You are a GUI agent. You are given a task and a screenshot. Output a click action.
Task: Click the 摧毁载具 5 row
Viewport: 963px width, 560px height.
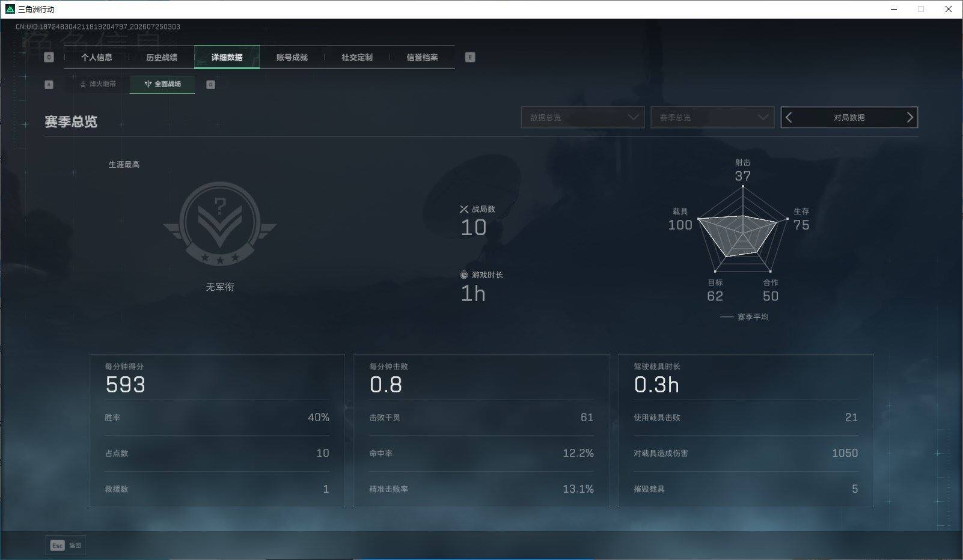pos(746,489)
